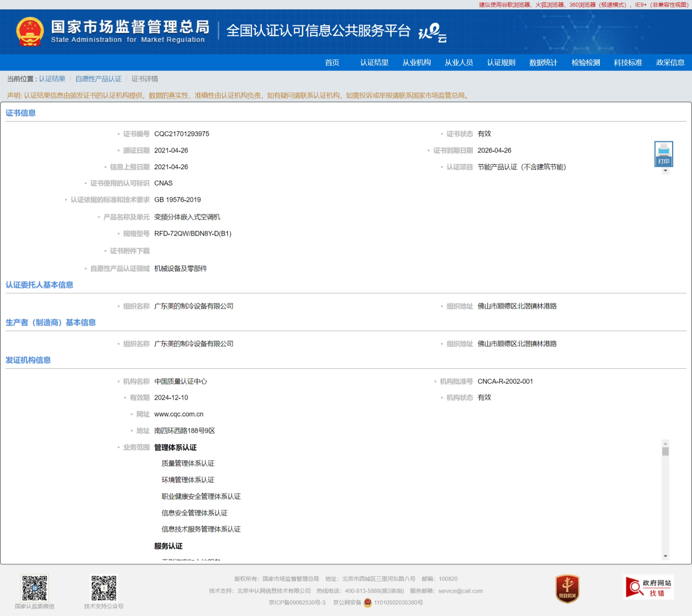Click the service@cait.com email text
This screenshot has width=692, height=616.
461,591
